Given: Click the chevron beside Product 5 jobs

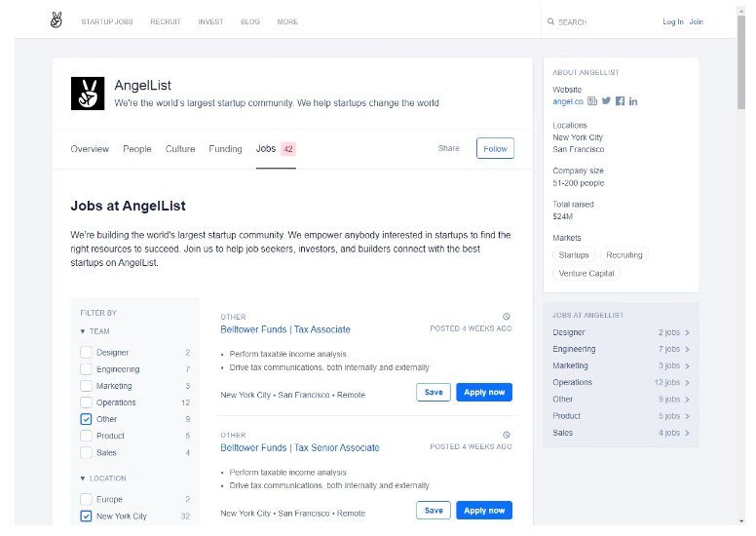Looking at the screenshot, I should (687, 416).
